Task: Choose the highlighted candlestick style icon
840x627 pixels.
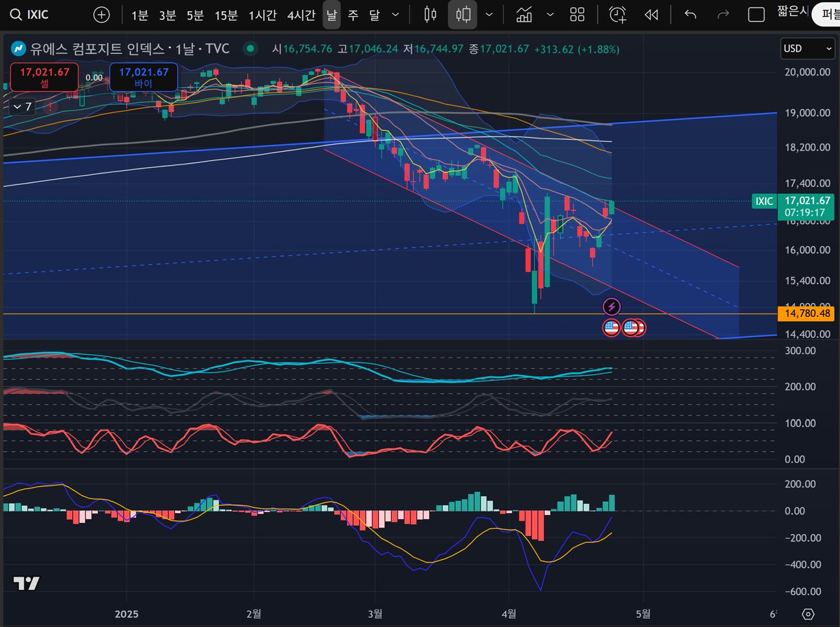Action: 463,14
